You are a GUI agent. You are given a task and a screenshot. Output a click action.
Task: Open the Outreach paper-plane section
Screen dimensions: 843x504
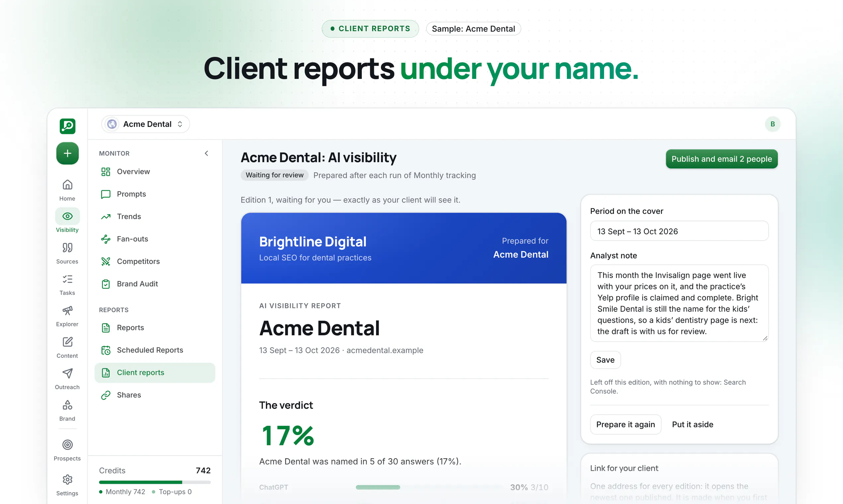[67, 379]
